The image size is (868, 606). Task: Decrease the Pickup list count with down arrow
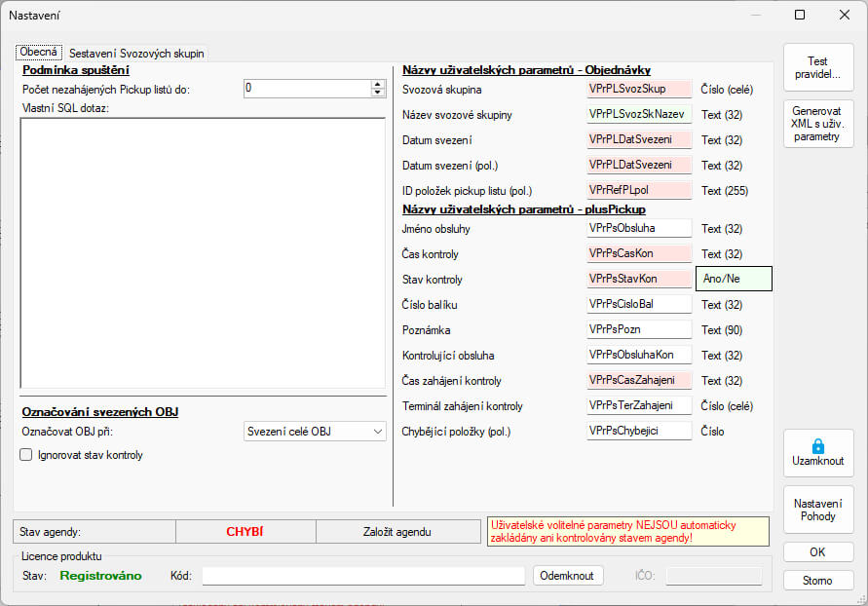pos(378,93)
